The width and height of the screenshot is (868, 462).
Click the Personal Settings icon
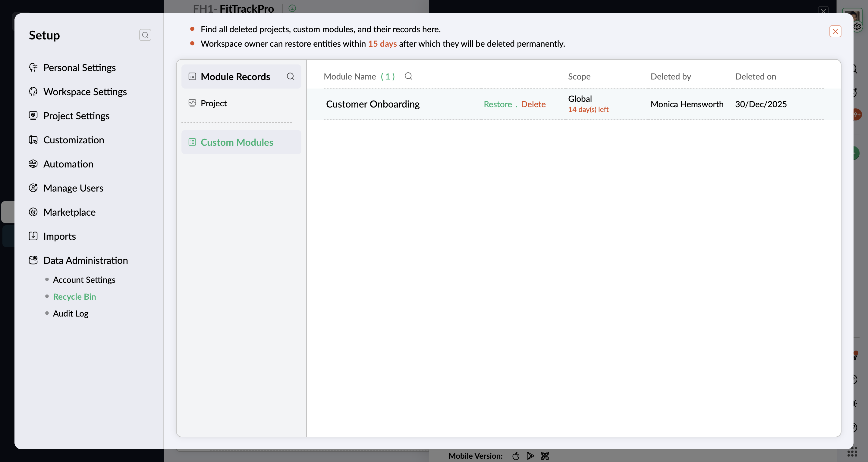[33, 67]
